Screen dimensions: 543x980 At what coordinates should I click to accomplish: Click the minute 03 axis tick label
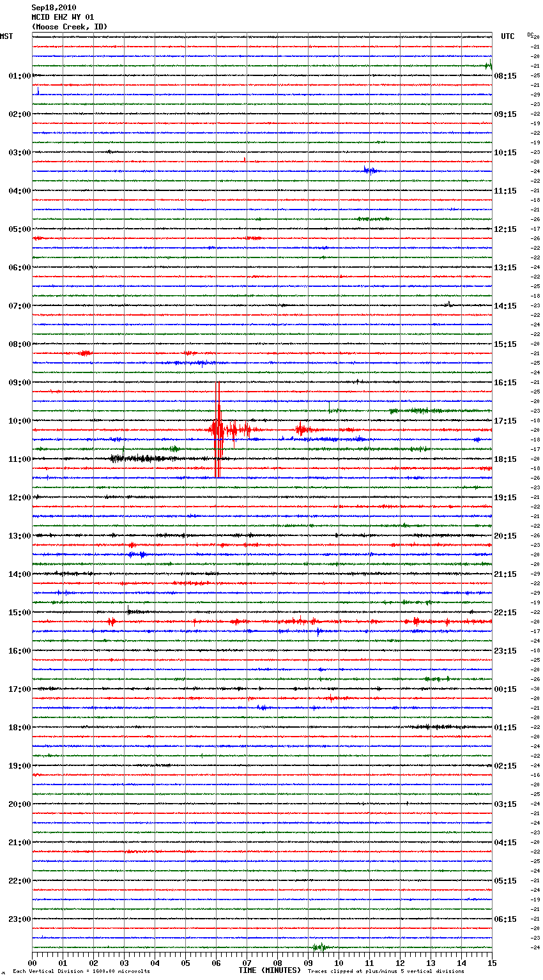(x=125, y=963)
